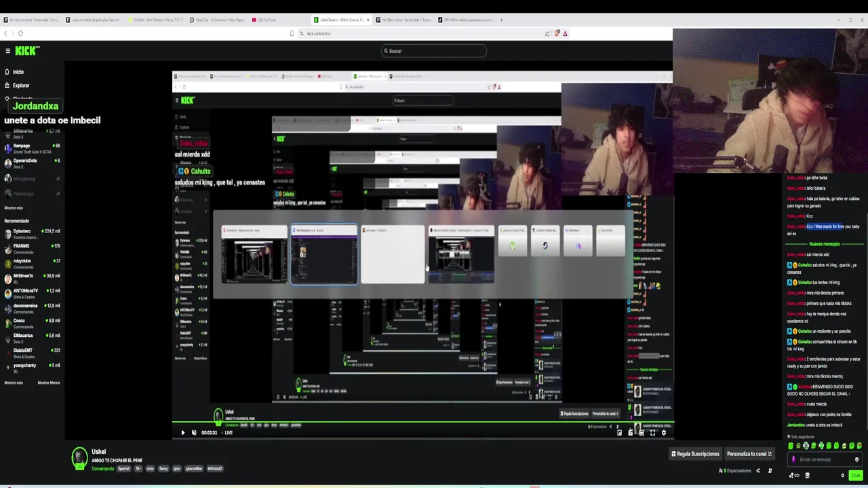Select the gtavonline tag
Viewport: 868px width, 488px height.
195,468
